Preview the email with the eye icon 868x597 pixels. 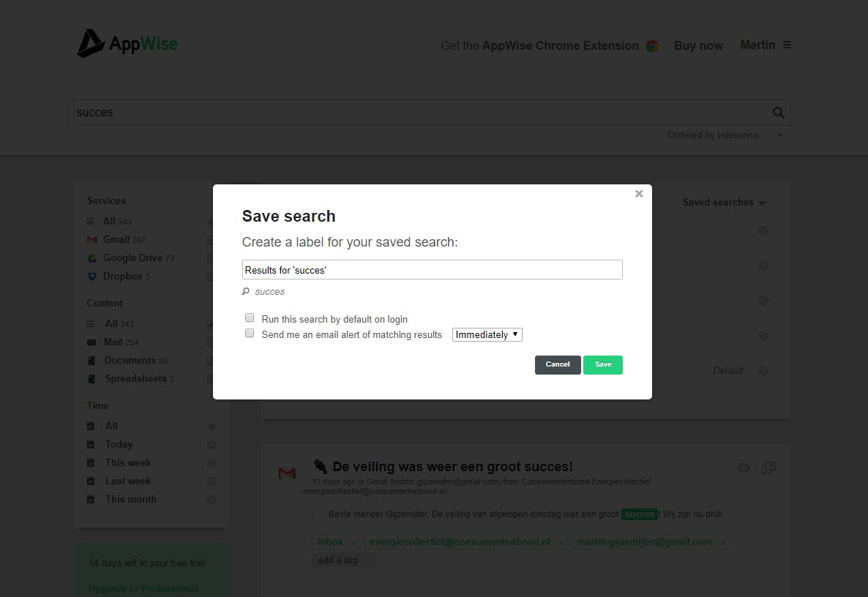[x=744, y=468]
